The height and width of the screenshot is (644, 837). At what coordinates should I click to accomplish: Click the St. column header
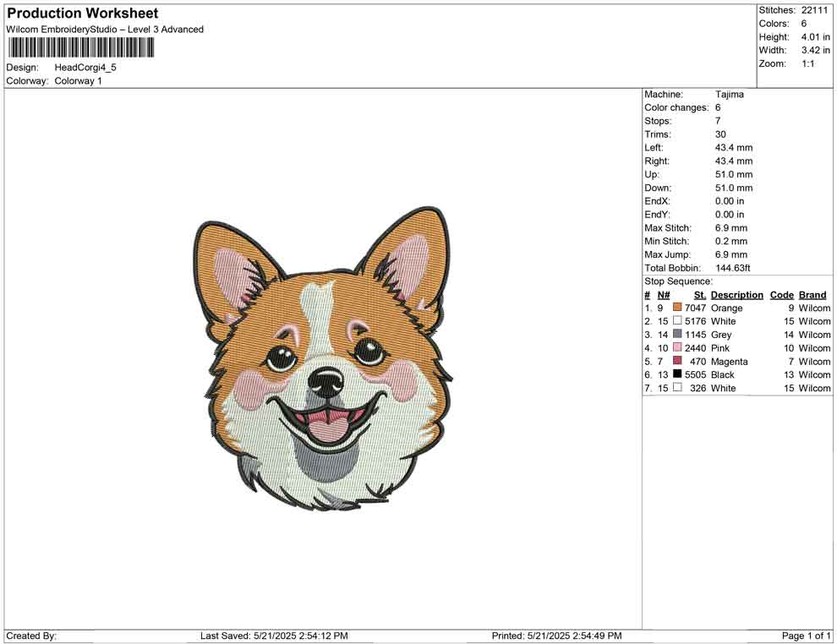[x=699, y=294]
